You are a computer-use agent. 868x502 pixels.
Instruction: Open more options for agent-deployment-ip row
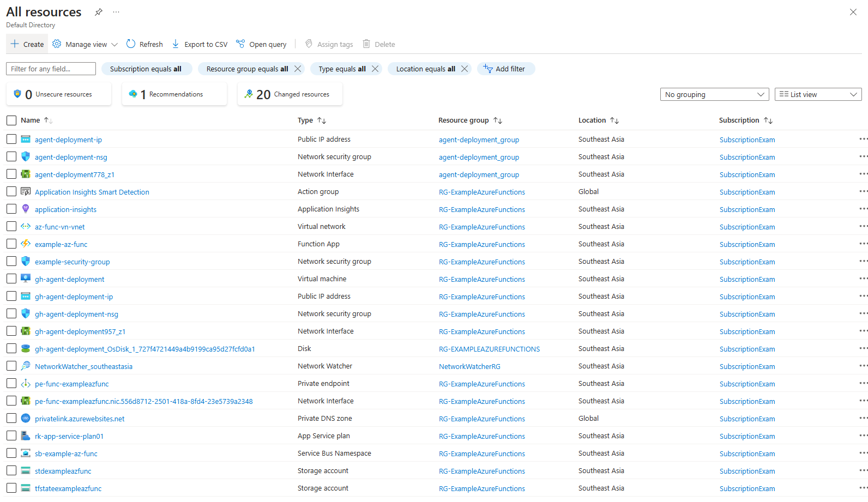(863, 139)
